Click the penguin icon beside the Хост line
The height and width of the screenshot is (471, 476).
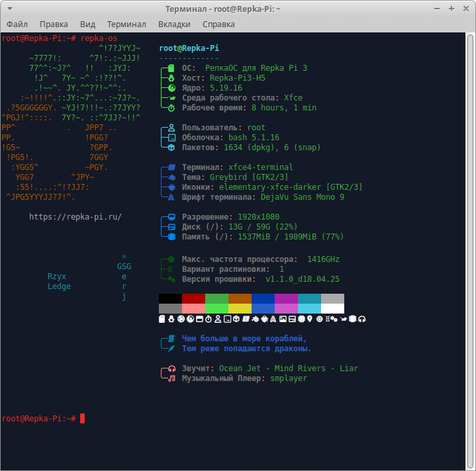[171, 78]
